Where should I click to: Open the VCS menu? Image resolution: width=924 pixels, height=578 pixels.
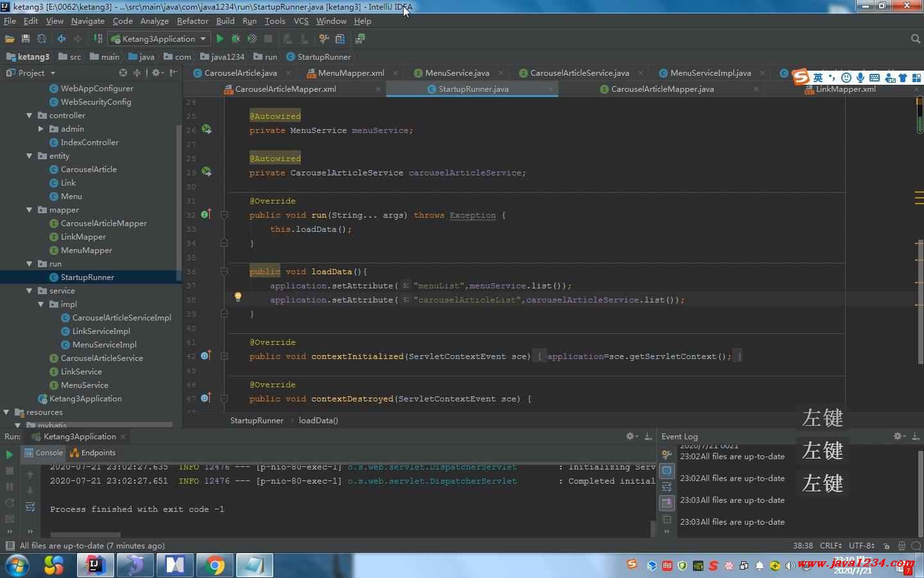point(301,21)
